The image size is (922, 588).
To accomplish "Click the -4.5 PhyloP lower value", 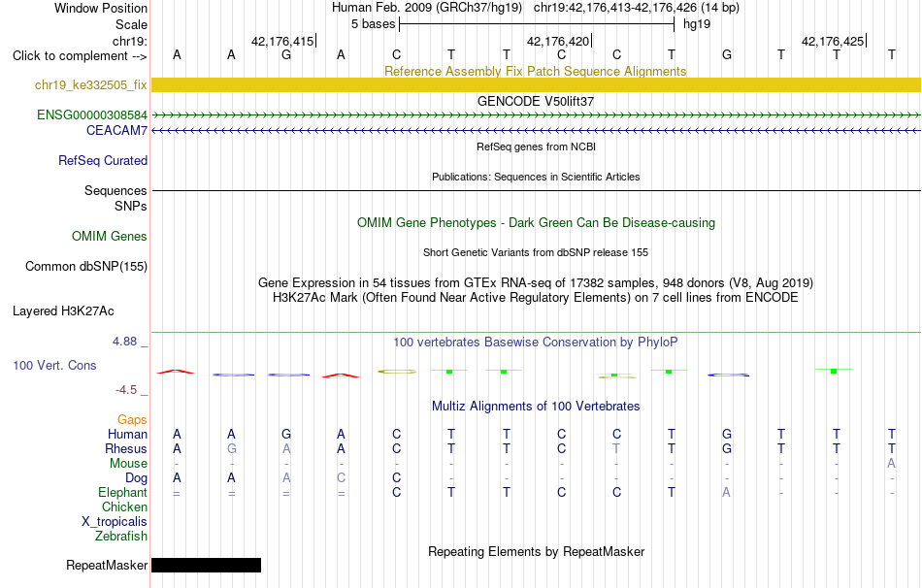I will click(126, 390).
